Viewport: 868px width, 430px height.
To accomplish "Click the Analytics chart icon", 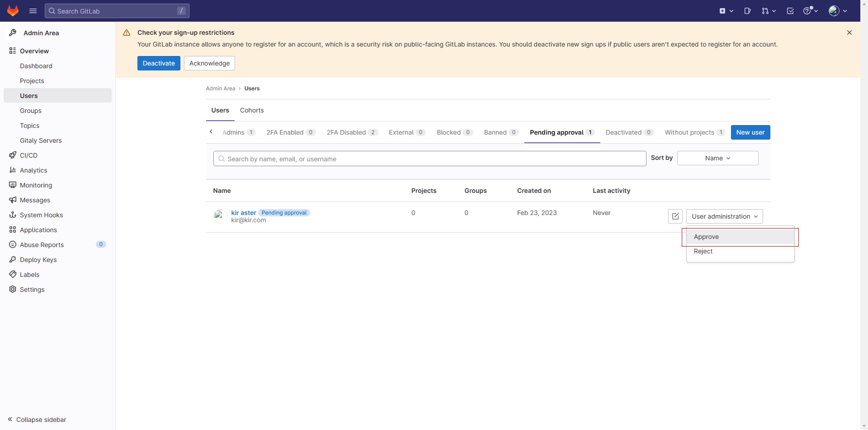I will [13, 170].
